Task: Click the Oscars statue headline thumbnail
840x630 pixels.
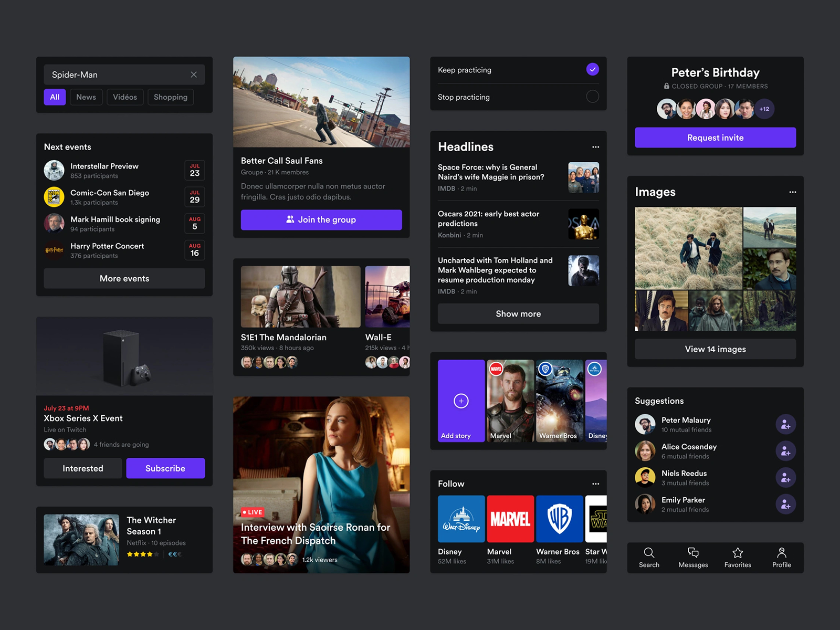Action: point(583,224)
